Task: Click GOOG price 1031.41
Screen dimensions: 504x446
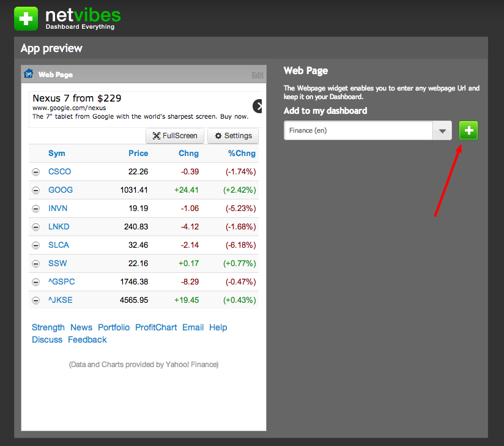Action: click(x=134, y=190)
